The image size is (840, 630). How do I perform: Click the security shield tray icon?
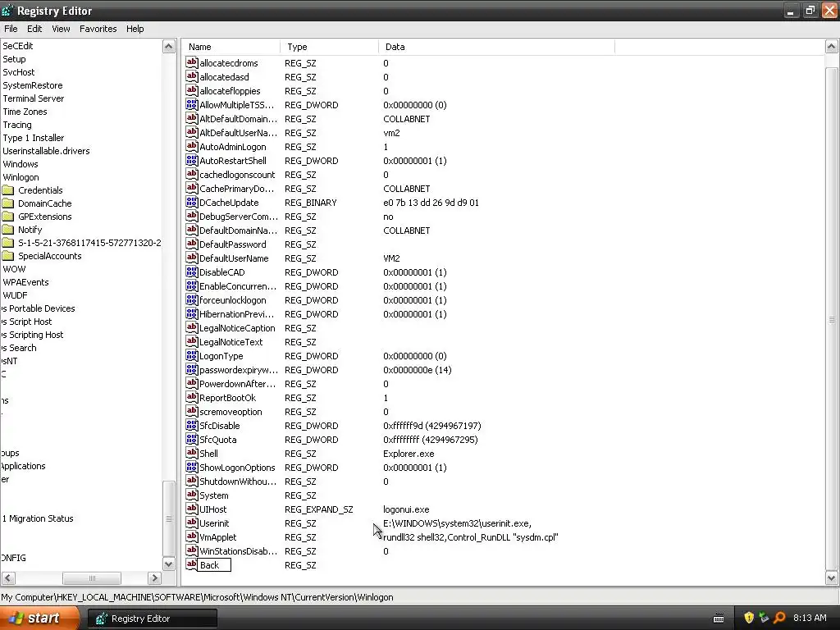749,618
